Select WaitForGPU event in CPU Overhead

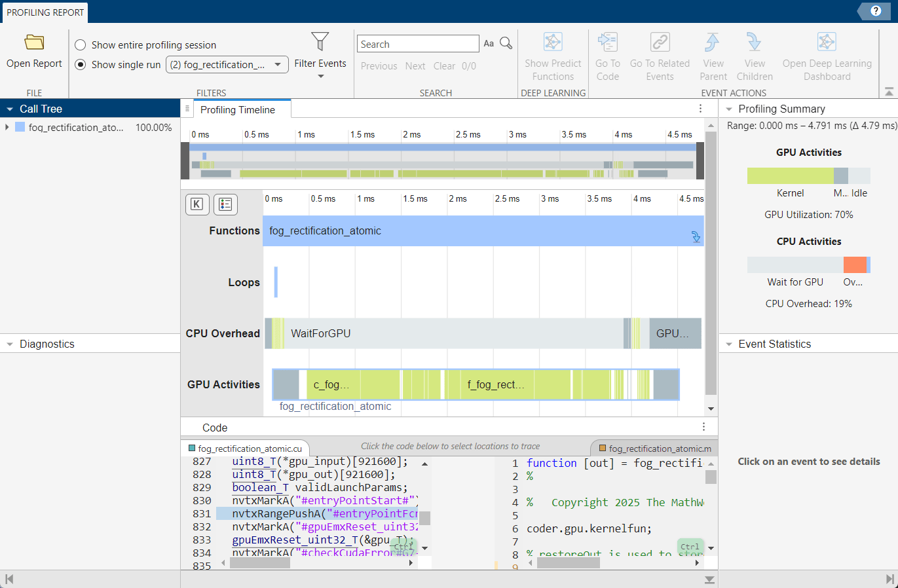point(454,333)
